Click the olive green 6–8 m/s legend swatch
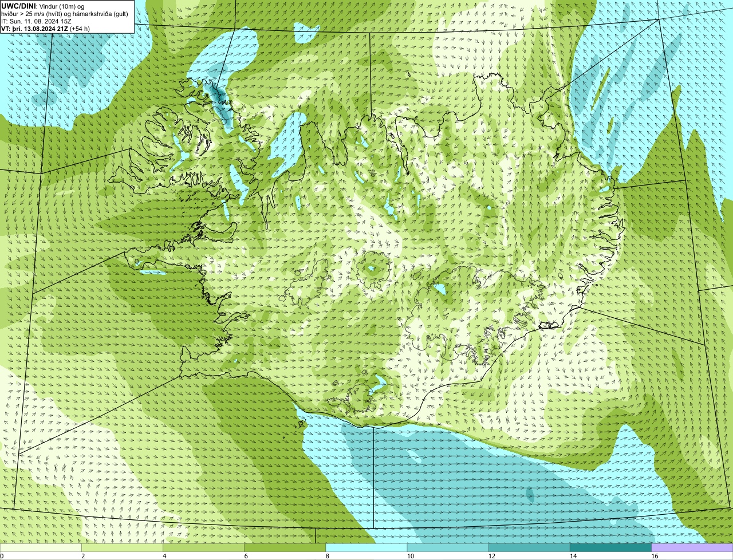Image resolution: width=733 pixels, height=560 pixels. pos(285,547)
